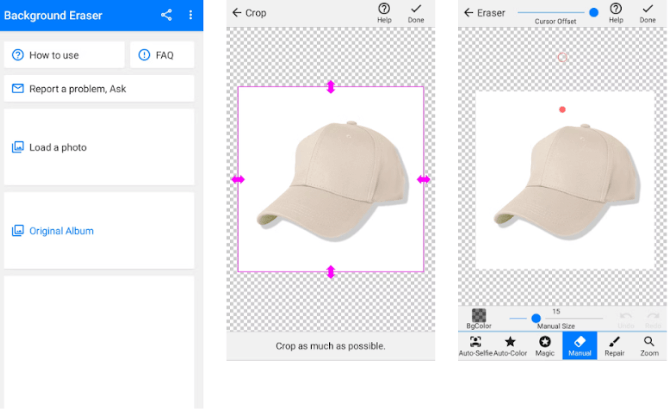Switch to the Repair brush tool
The image size is (669, 413).
pos(614,346)
